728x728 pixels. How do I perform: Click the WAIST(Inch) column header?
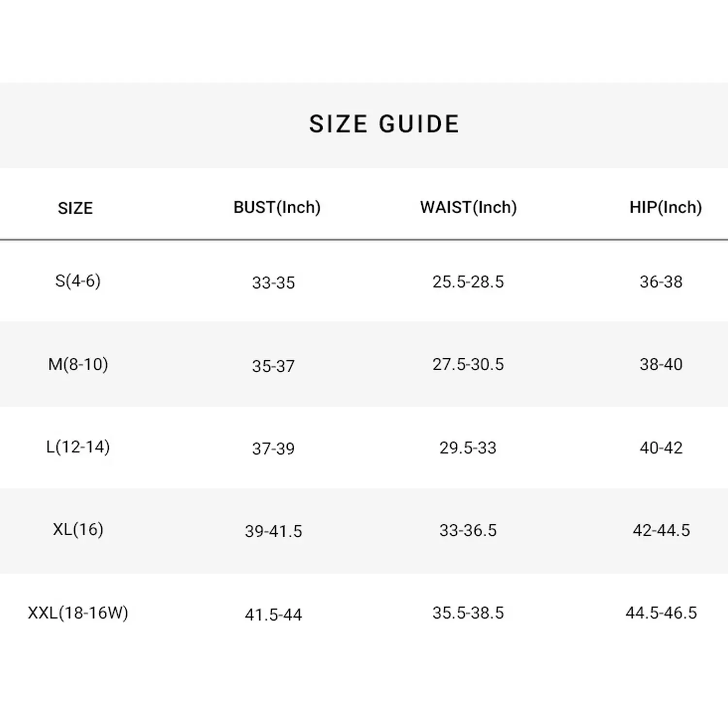coord(468,208)
